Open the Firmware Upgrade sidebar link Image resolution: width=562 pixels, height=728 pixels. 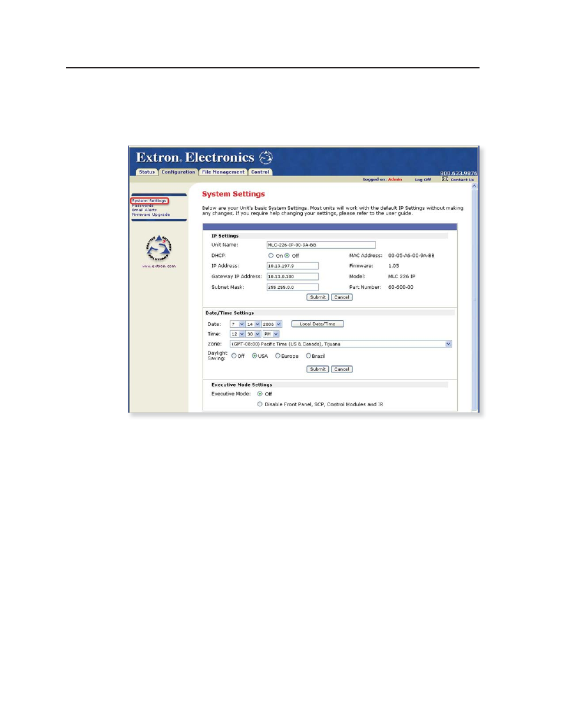click(151, 215)
